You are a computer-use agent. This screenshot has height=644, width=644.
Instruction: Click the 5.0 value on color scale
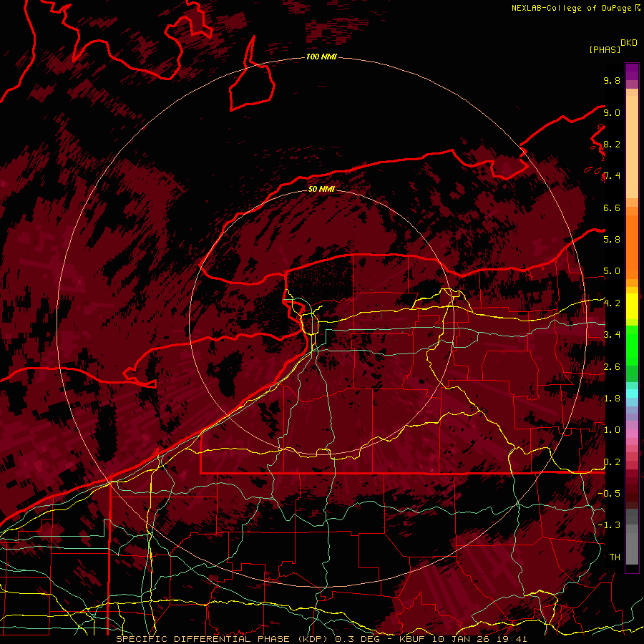[x=612, y=271]
